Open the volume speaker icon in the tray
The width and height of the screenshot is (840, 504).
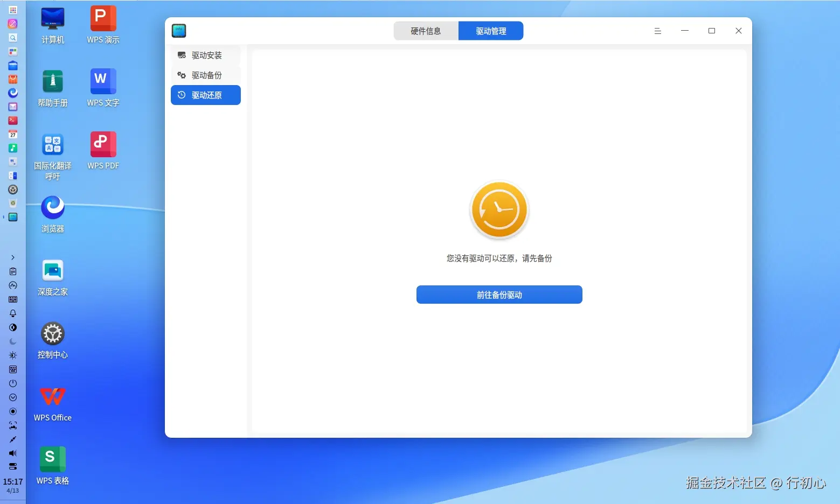coord(13,453)
